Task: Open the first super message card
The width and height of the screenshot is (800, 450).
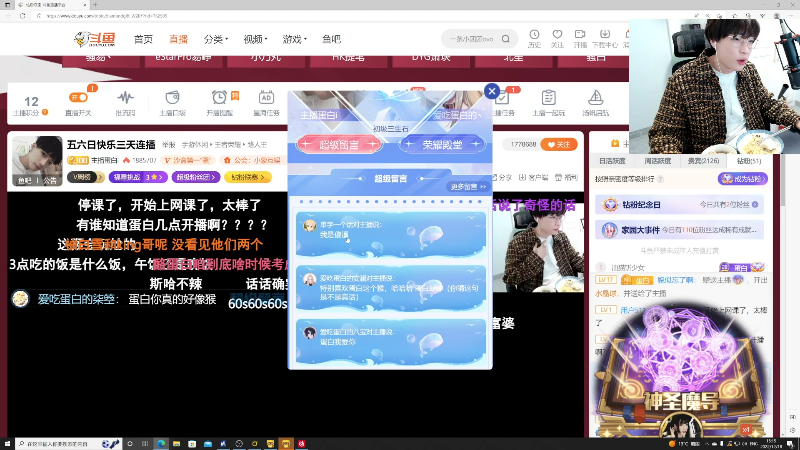Action: 390,235
